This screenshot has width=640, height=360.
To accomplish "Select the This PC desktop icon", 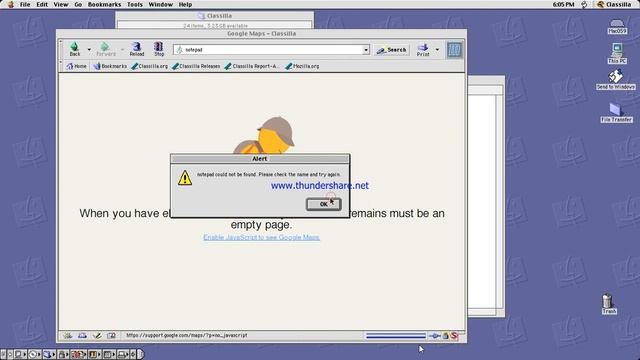I will (617, 53).
